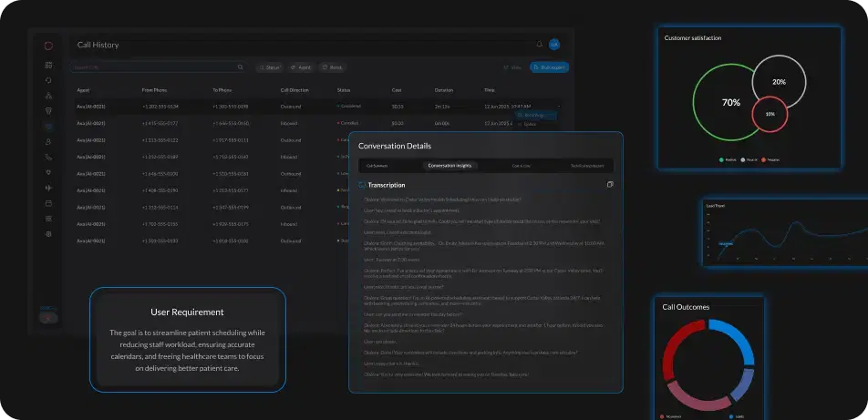This screenshot has height=420, width=868.
Task: Select the Conversation Insights tab
Action: pyautogui.click(x=449, y=166)
